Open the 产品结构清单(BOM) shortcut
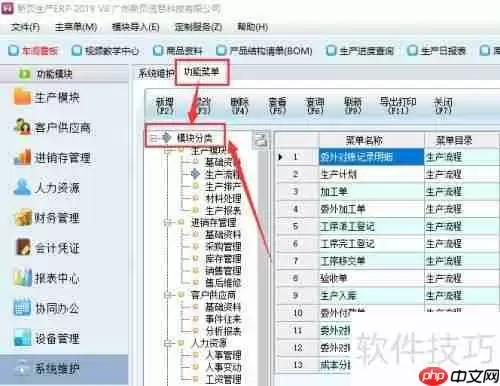The image size is (500, 386). (x=265, y=51)
